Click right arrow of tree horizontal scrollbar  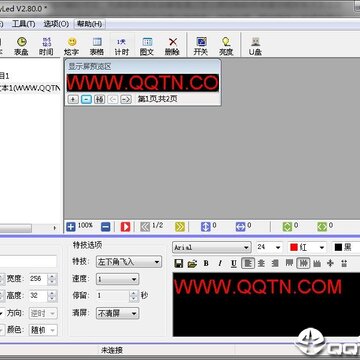click(x=55, y=228)
